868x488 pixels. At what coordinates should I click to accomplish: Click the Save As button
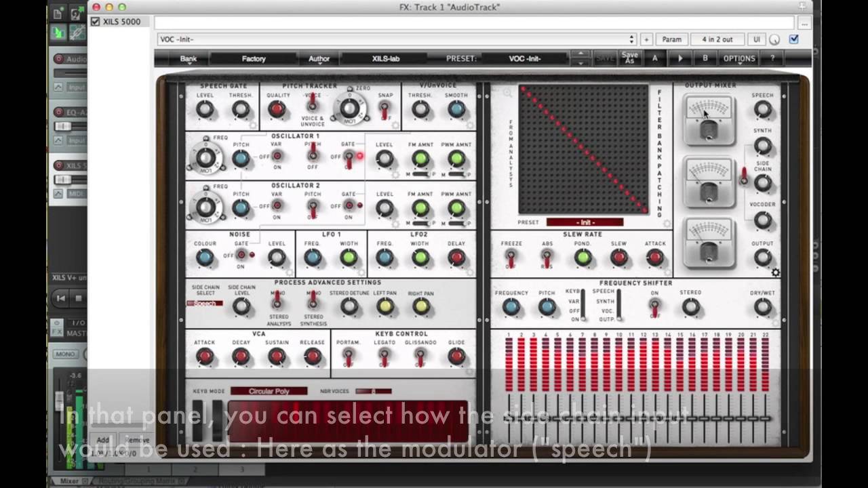click(629, 58)
